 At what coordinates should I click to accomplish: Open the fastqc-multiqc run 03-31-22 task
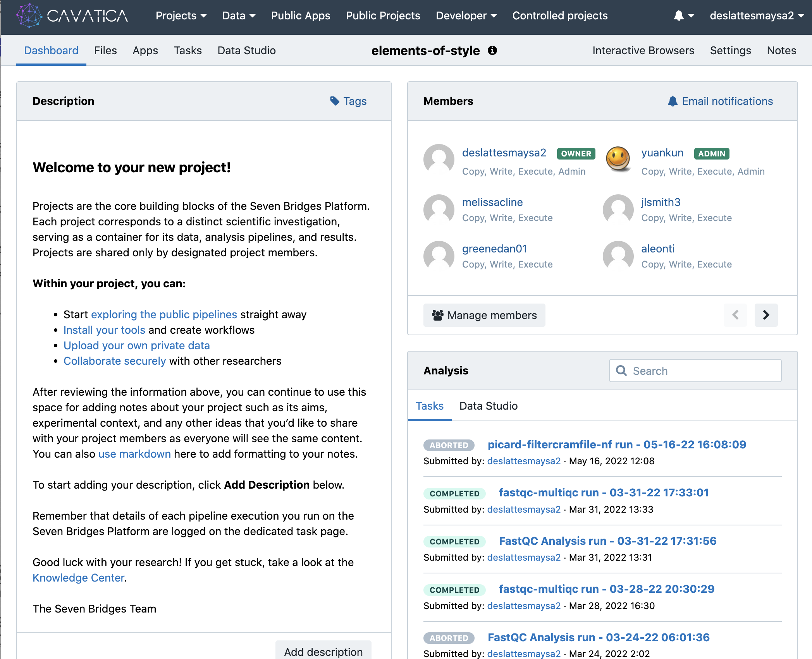tap(604, 493)
